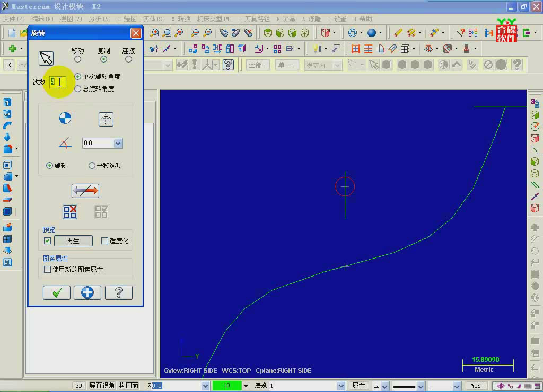Open the 机床类型(M) menu
Viewport: 543px width, 392px height.
coord(214,19)
